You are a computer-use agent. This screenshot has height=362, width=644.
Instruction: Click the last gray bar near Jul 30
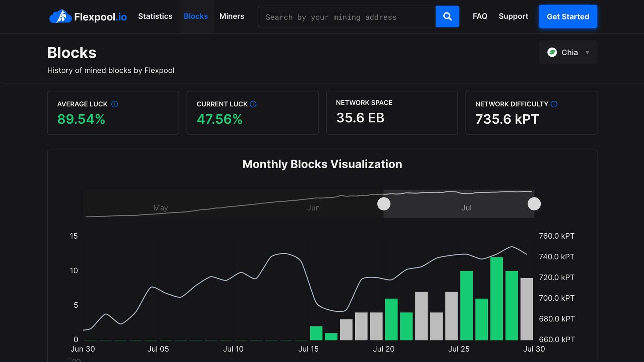coord(526,308)
